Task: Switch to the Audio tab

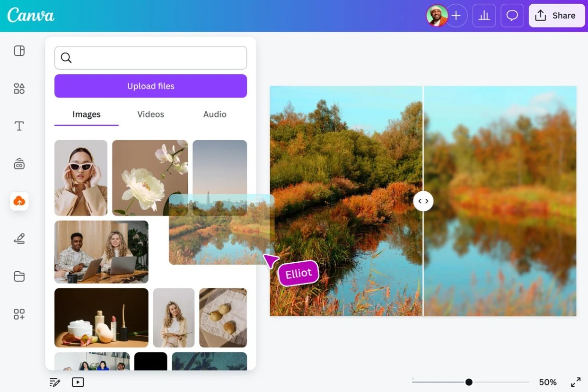Action: coord(215,114)
